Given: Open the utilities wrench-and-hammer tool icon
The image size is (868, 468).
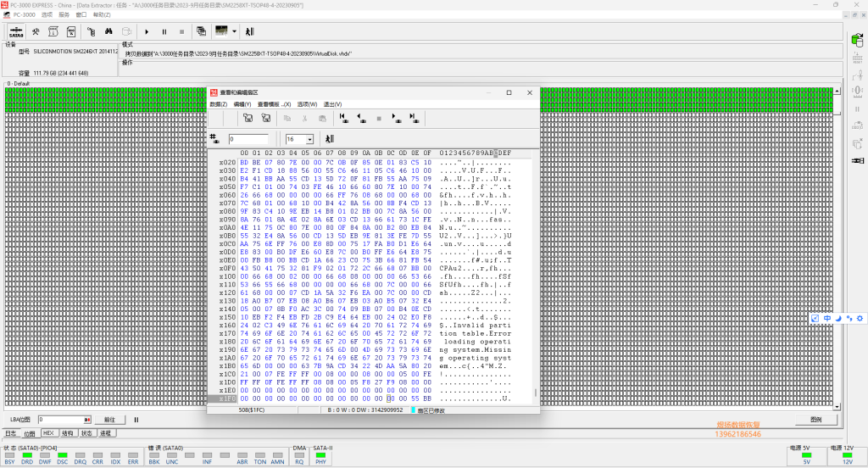Looking at the screenshot, I should pyautogui.click(x=36, y=31).
